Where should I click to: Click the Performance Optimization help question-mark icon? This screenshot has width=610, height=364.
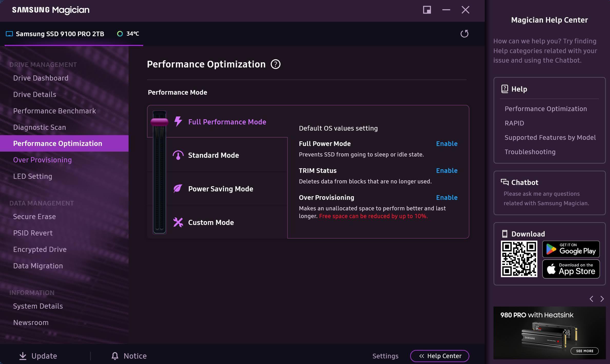point(275,64)
